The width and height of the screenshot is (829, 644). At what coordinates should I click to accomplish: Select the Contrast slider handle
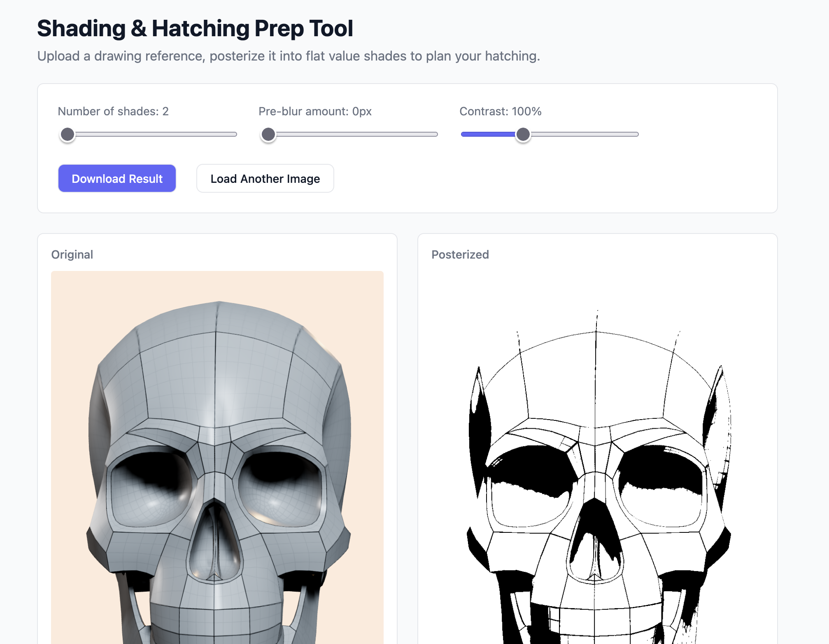point(523,134)
